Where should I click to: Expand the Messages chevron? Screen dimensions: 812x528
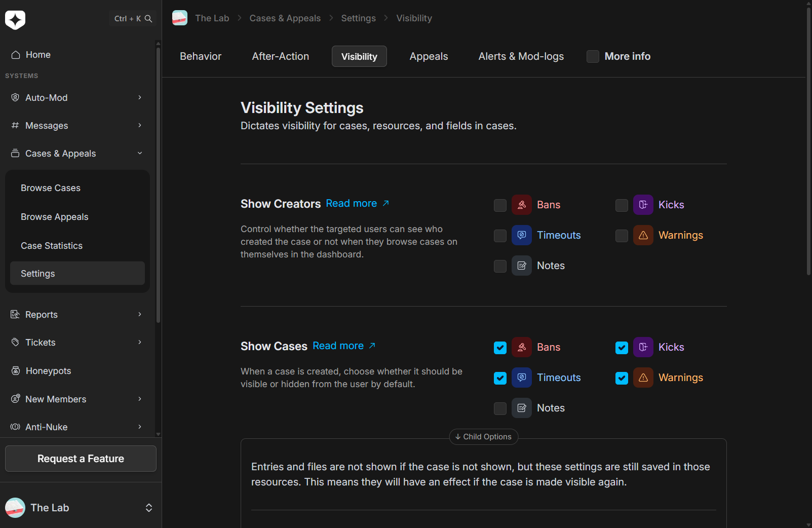[x=140, y=125]
